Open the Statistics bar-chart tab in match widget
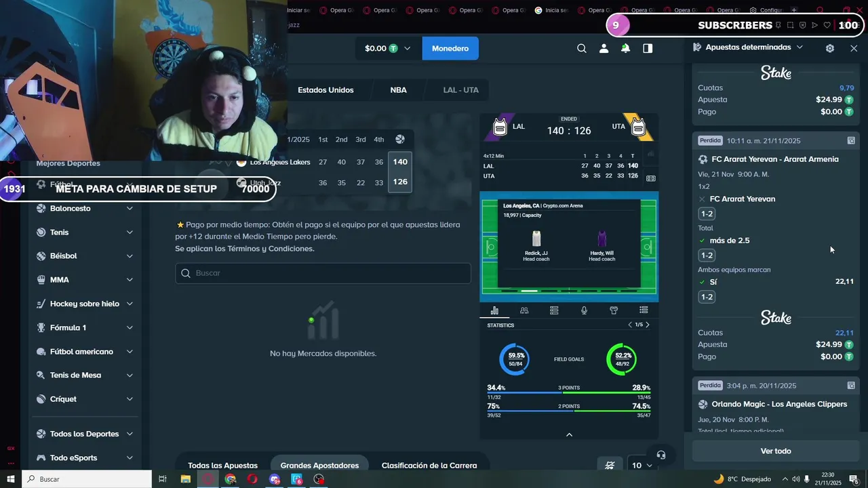 click(494, 310)
